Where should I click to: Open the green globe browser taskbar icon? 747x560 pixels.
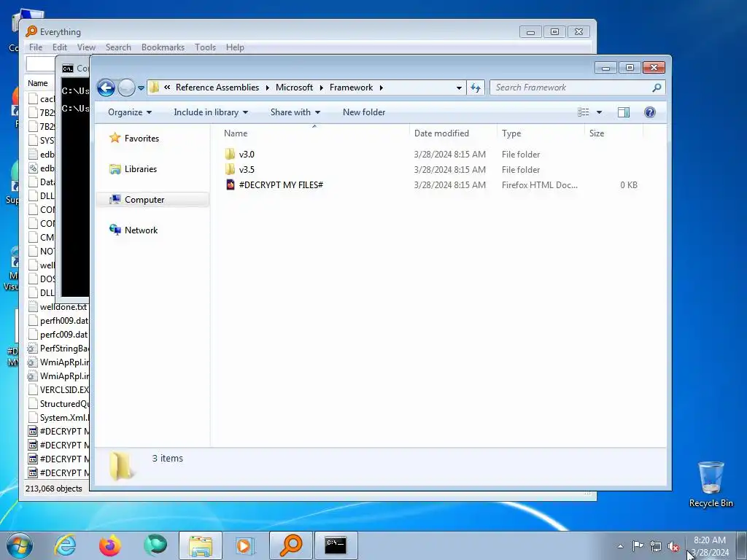coord(155,545)
